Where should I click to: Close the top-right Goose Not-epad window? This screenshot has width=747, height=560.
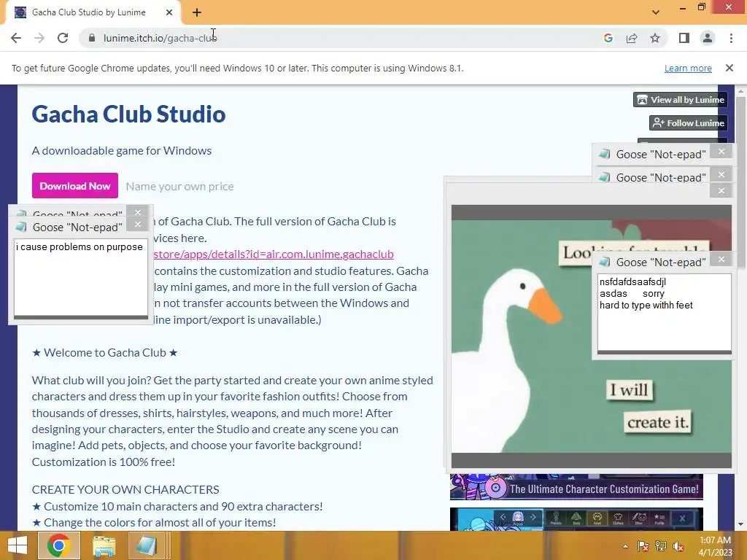[721, 152]
